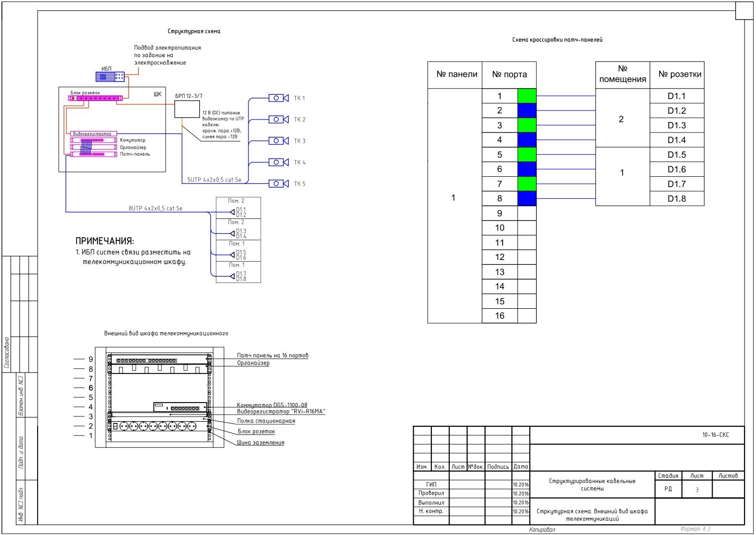Click the ПРИМЕЧАНИЯ heading

pos(105,241)
